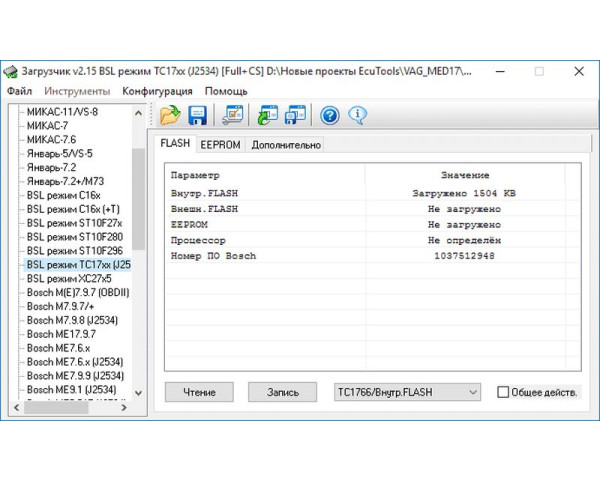Switch to the EEPROM tab
The width and height of the screenshot is (600, 482).
(x=219, y=144)
